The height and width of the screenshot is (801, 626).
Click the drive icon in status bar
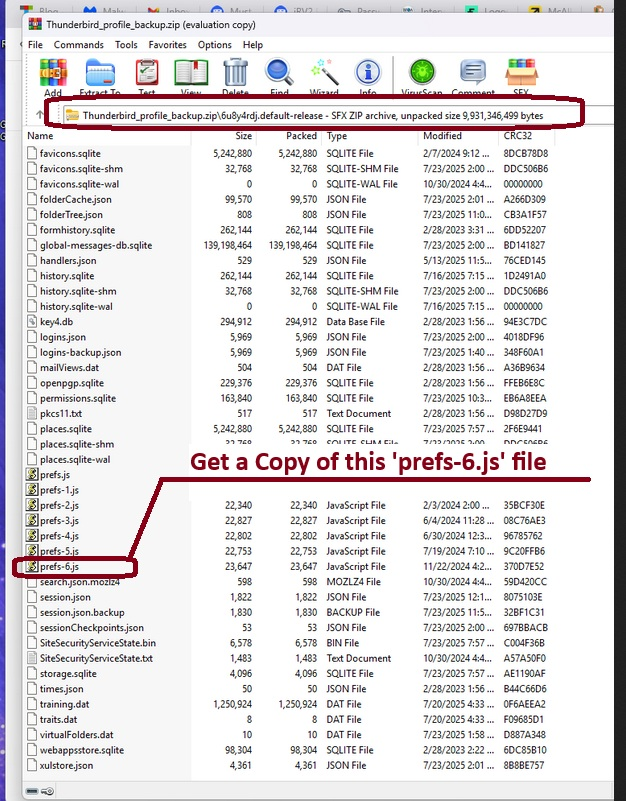[32, 791]
